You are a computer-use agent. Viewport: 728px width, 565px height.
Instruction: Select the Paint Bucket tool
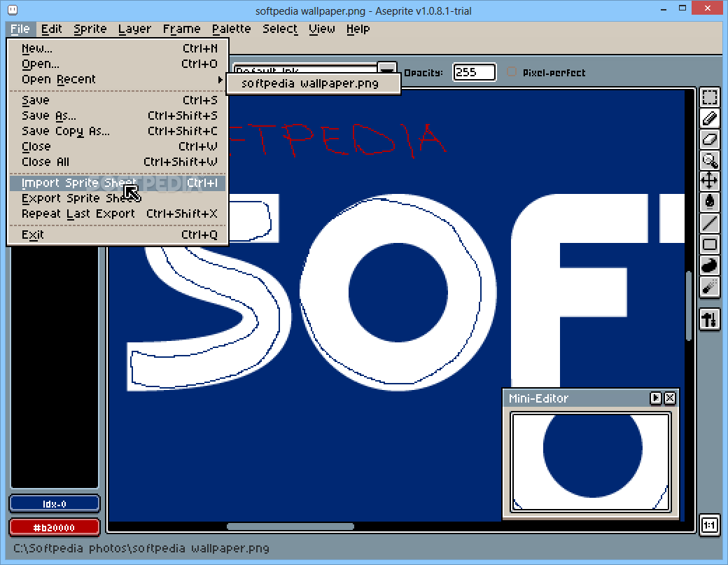(x=709, y=202)
